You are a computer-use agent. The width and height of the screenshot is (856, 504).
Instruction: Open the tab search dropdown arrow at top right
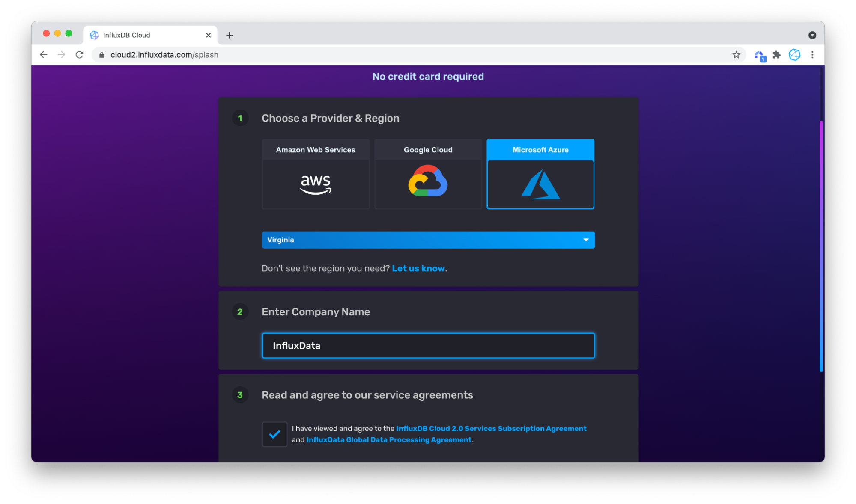(x=812, y=35)
